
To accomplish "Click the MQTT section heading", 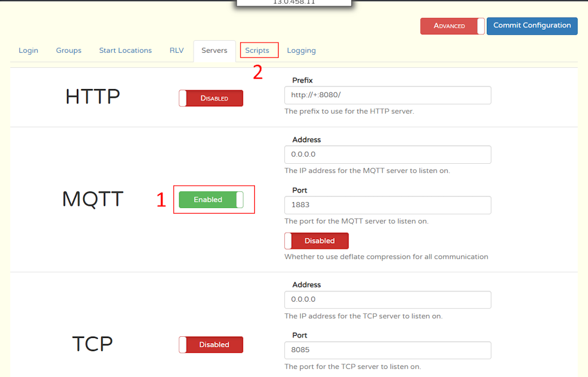I will coord(92,199).
